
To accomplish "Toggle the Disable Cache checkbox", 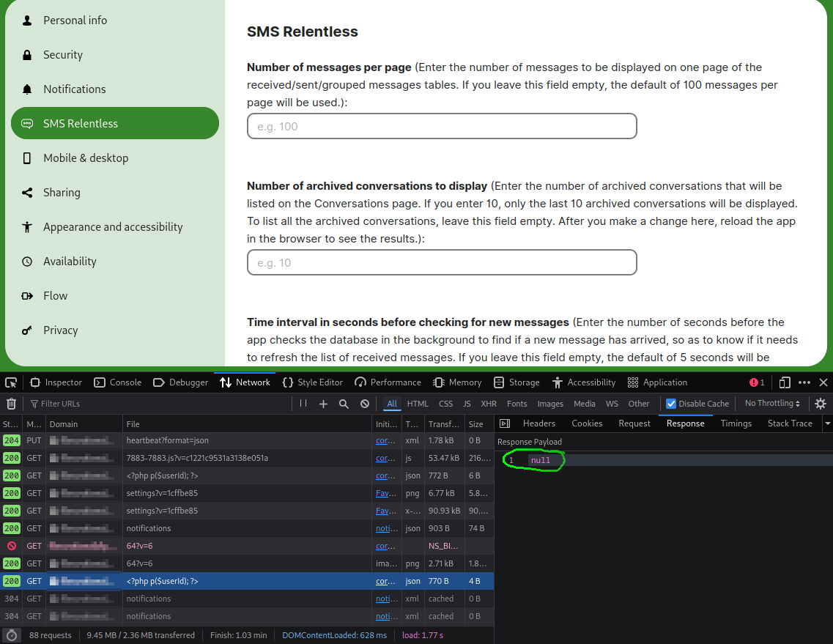I will 671,404.
